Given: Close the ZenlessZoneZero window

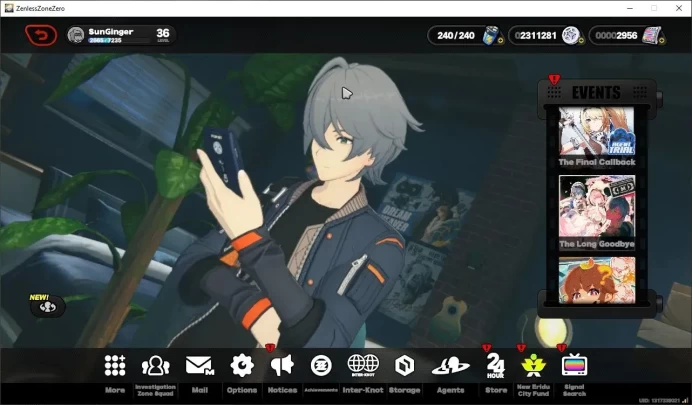Looking at the screenshot, I should pyautogui.click(x=679, y=8).
